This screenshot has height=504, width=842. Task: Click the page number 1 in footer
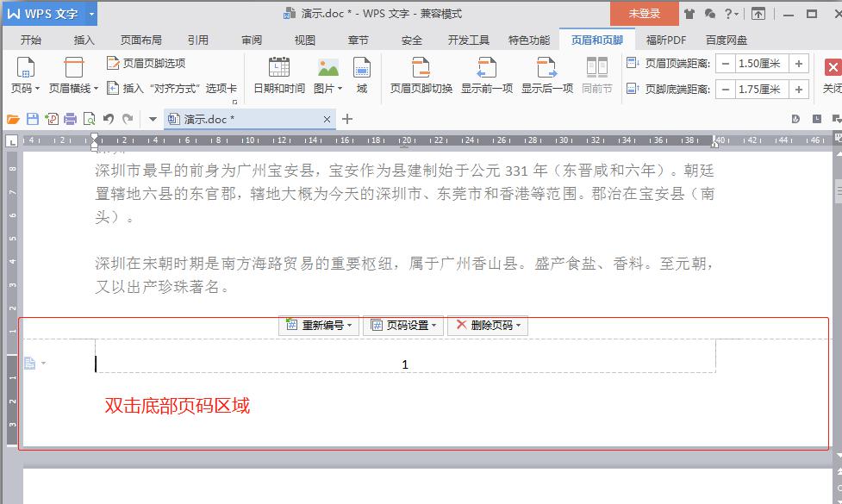coord(405,364)
